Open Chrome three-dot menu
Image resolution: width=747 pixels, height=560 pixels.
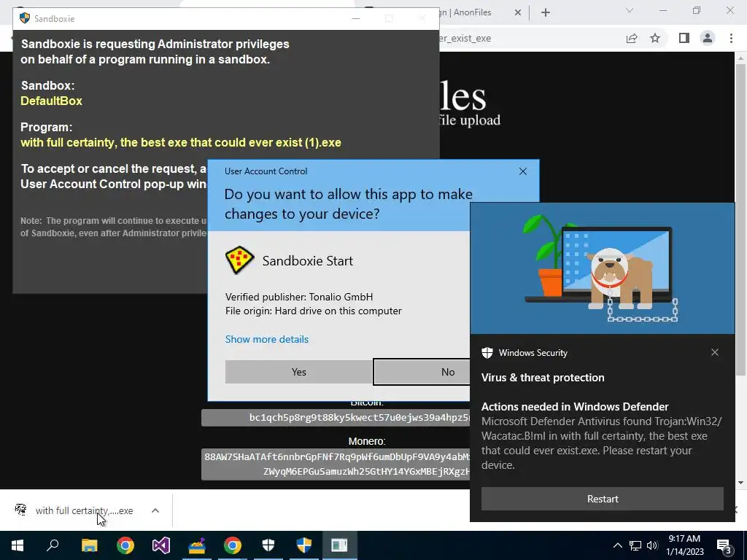pos(731,38)
